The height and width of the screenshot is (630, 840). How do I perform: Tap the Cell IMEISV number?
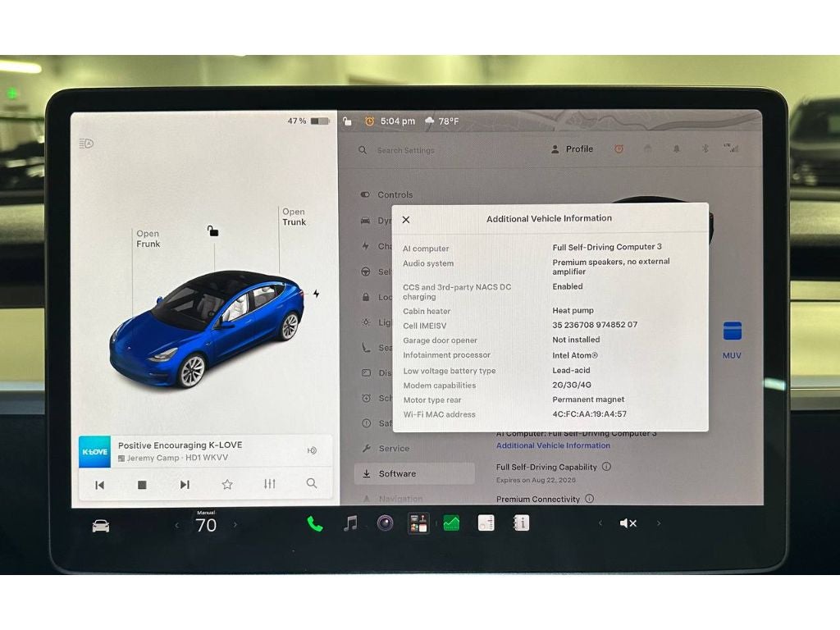click(595, 325)
